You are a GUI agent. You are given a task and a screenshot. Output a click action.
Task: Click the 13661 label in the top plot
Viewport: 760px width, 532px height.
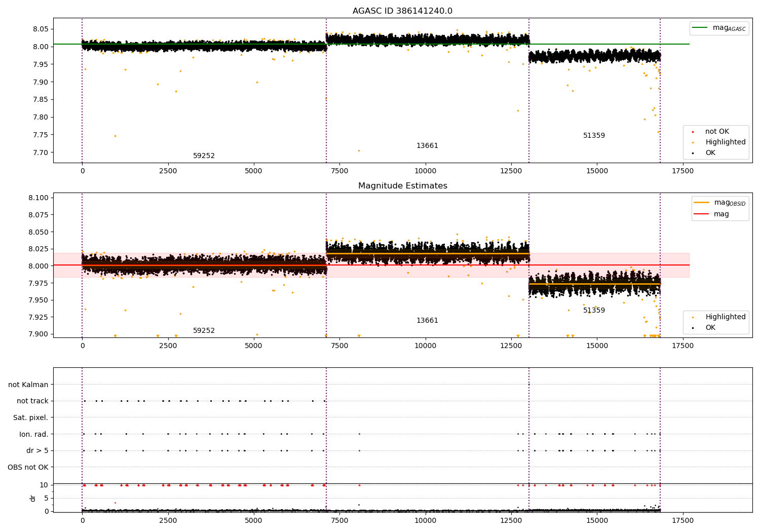click(x=427, y=146)
